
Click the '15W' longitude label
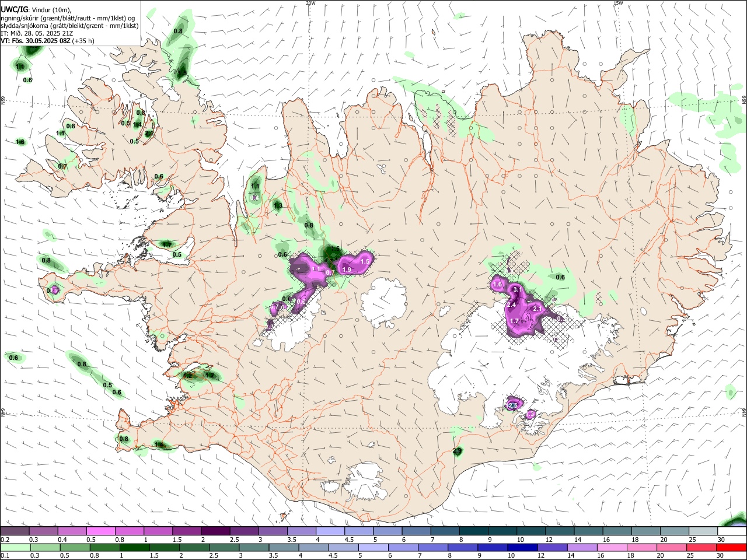coord(617,3)
